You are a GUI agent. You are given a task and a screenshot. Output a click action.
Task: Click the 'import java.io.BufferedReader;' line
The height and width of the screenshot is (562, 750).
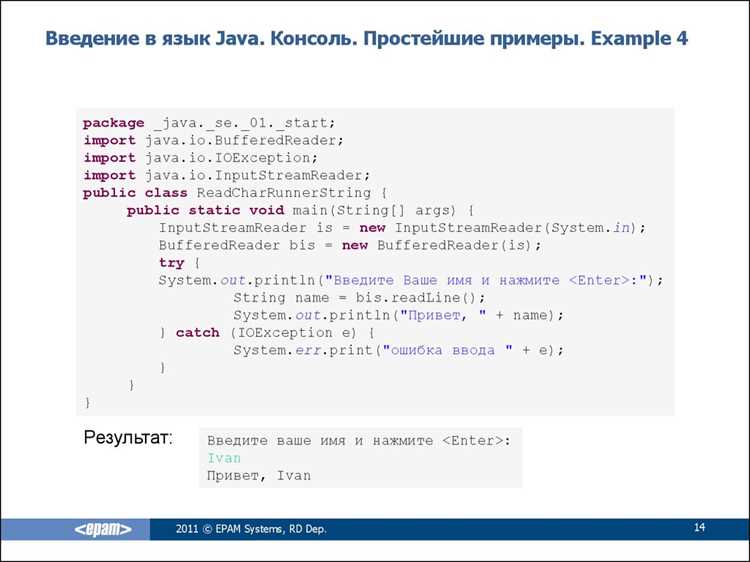coord(213,141)
